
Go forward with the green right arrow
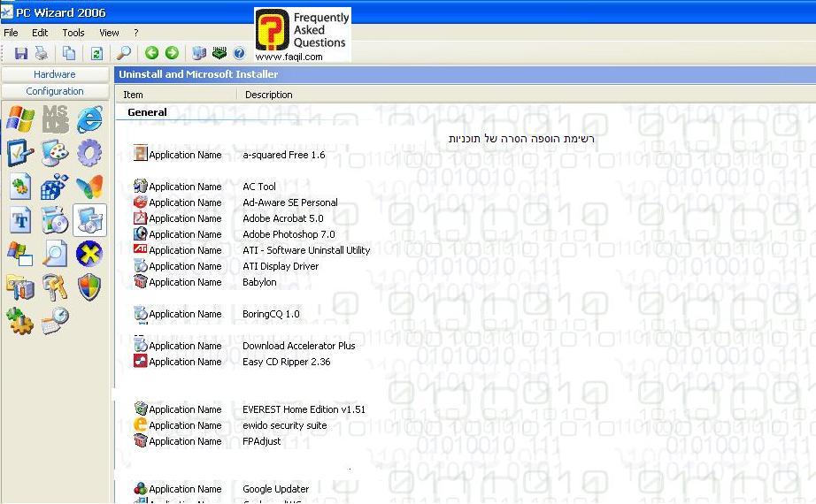coord(172,54)
